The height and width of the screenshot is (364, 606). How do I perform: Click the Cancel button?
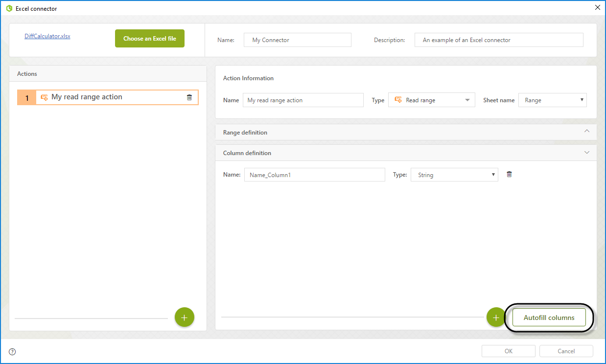coord(566,351)
